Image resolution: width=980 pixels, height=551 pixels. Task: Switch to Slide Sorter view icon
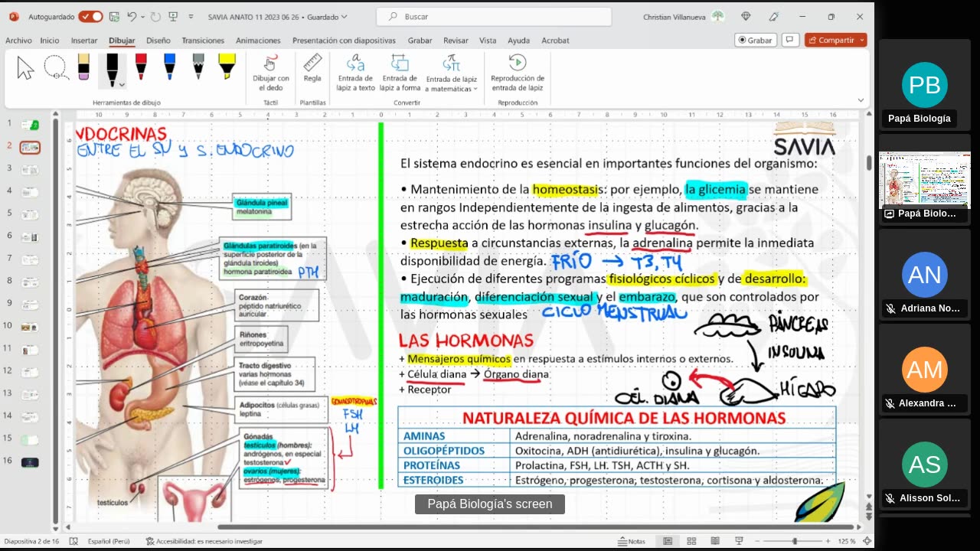692,541
